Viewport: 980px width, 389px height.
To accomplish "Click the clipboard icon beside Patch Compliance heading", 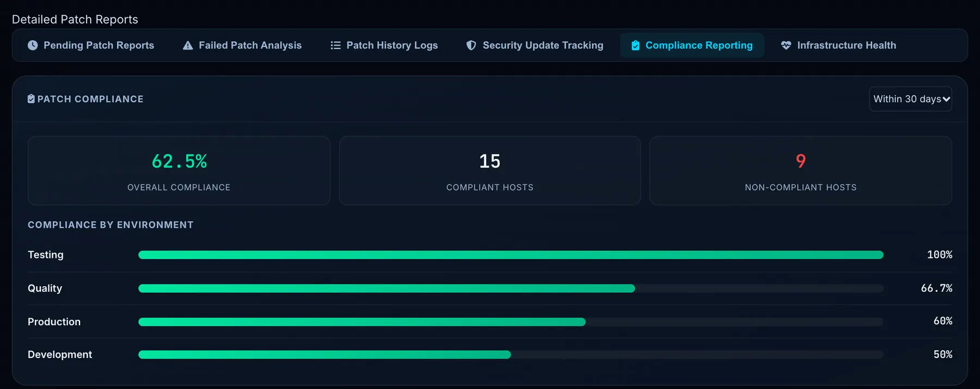I will (x=31, y=98).
